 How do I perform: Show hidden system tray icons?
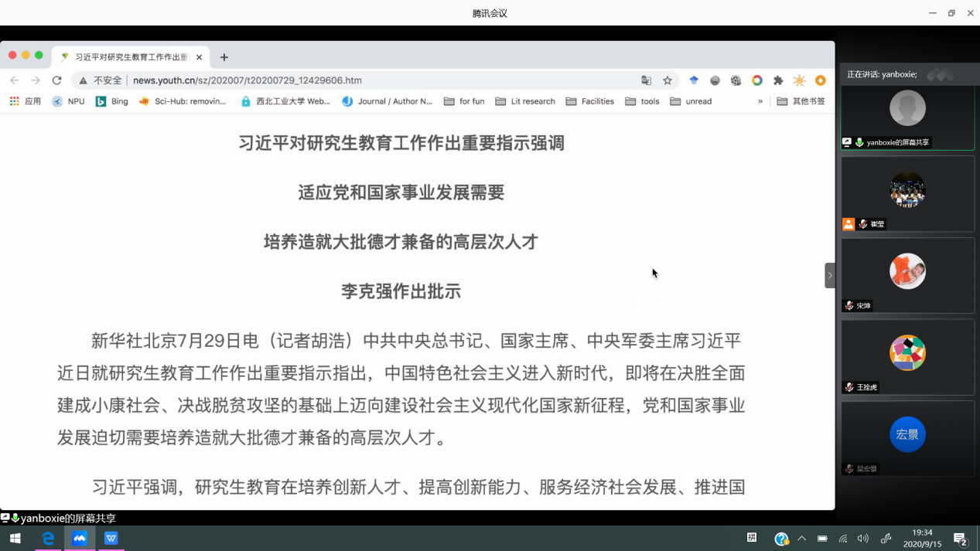(x=801, y=539)
